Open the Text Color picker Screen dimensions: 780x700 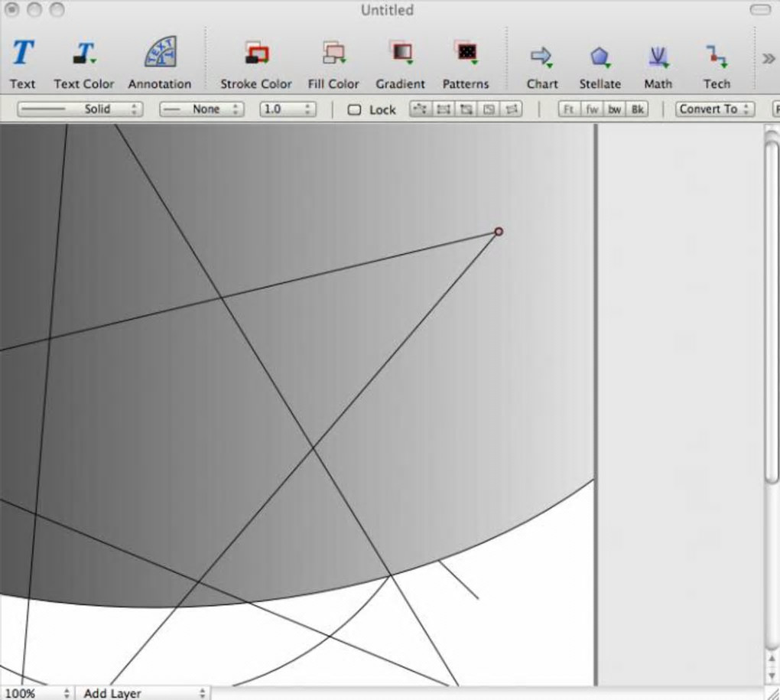(x=84, y=63)
